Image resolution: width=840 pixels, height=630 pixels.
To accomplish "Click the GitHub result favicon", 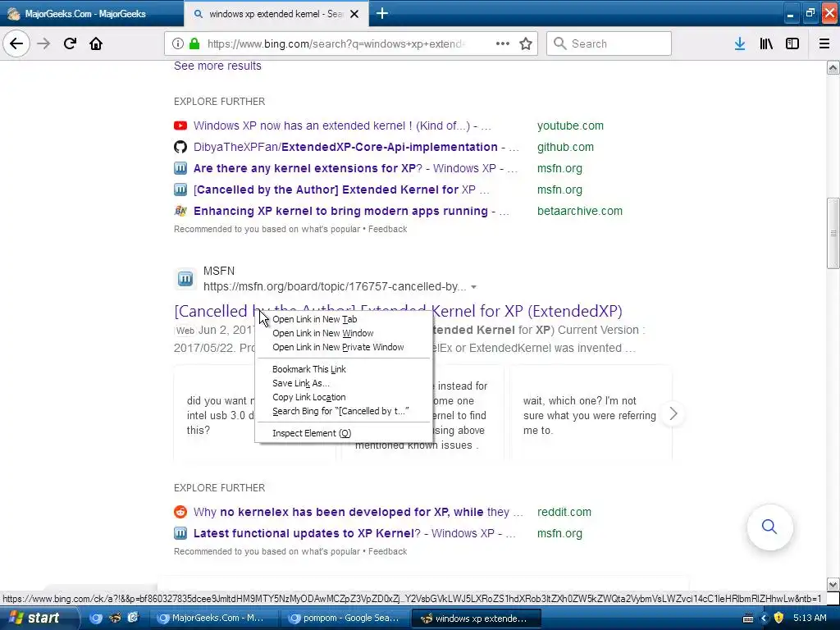I will click(x=180, y=147).
